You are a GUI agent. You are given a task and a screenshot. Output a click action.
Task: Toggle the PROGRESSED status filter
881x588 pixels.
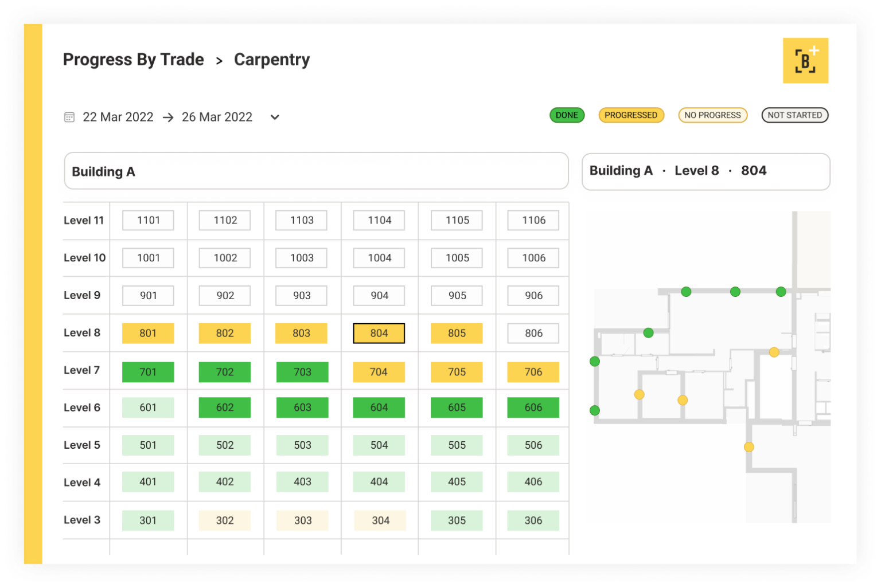tap(631, 115)
